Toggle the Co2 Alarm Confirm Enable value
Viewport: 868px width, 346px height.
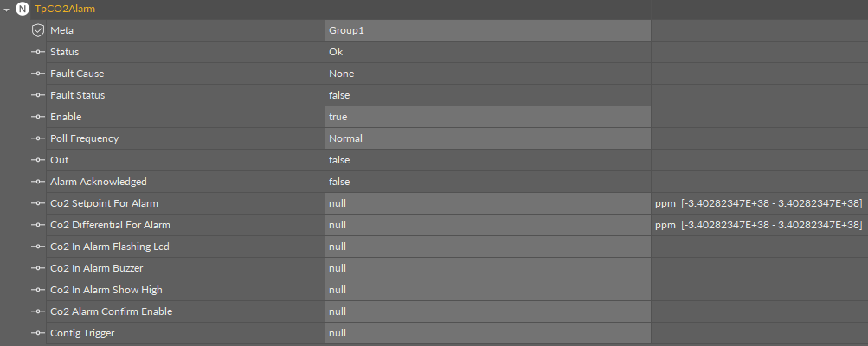(487, 311)
